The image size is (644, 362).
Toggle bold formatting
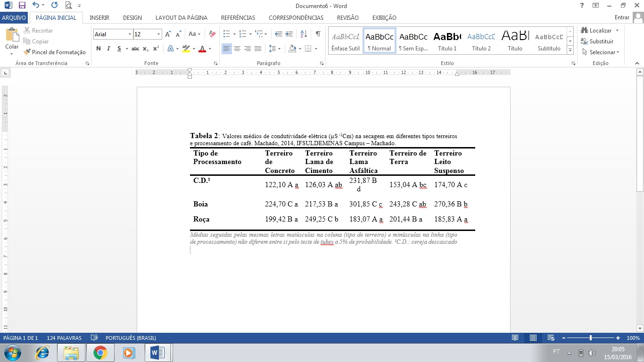pos(99,49)
